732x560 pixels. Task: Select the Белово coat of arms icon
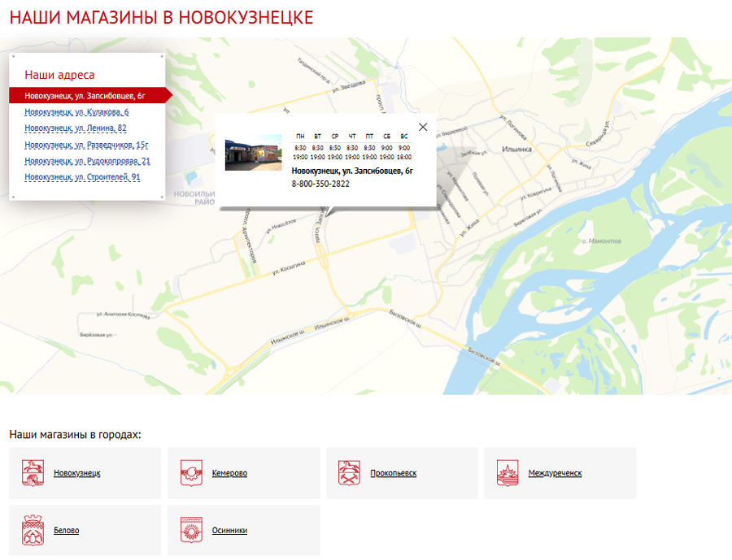33,531
